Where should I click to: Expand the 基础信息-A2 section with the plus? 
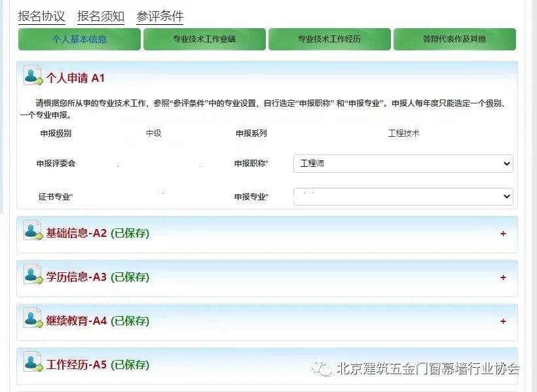(x=503, y=234)
